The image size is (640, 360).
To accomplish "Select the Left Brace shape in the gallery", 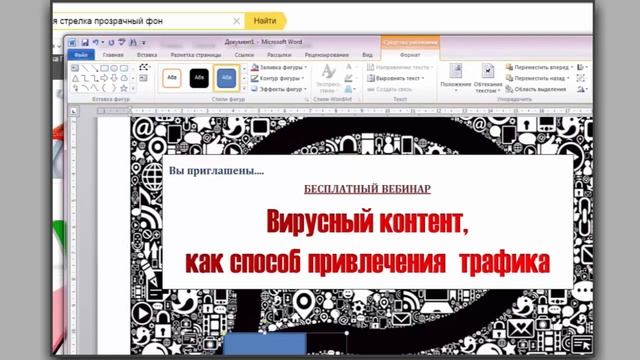I will pos(104,88).
